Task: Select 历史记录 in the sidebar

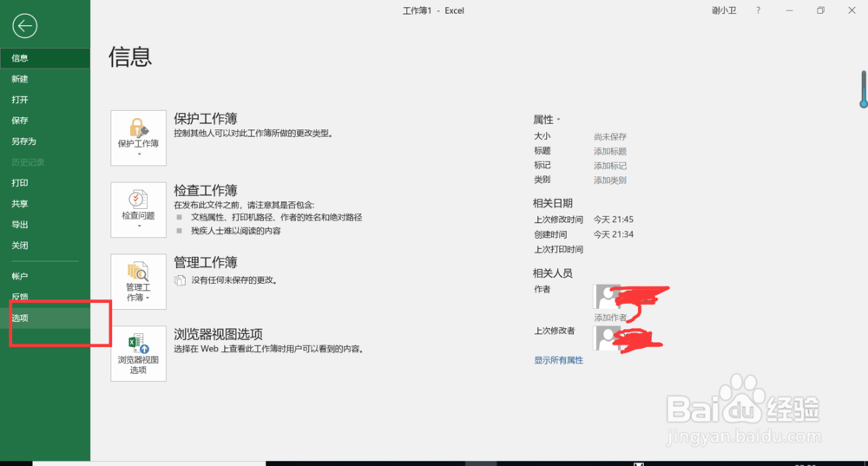Action: pos(45,162)
